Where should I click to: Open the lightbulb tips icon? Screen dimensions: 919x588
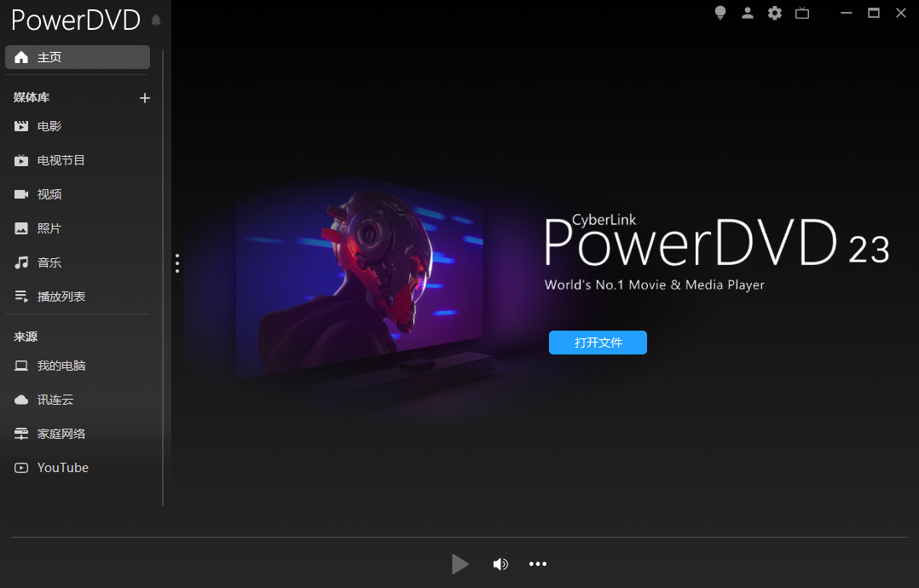pos(720,13)
